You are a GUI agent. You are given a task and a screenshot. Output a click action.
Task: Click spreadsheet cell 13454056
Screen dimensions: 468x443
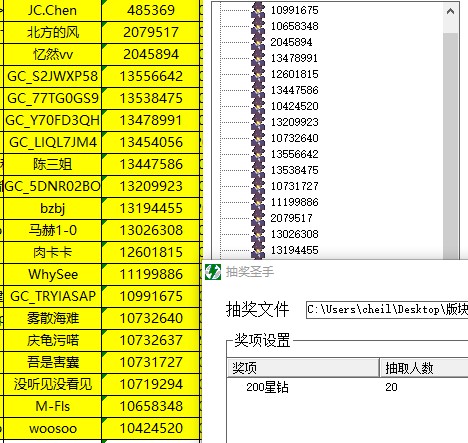pos(151,142)
